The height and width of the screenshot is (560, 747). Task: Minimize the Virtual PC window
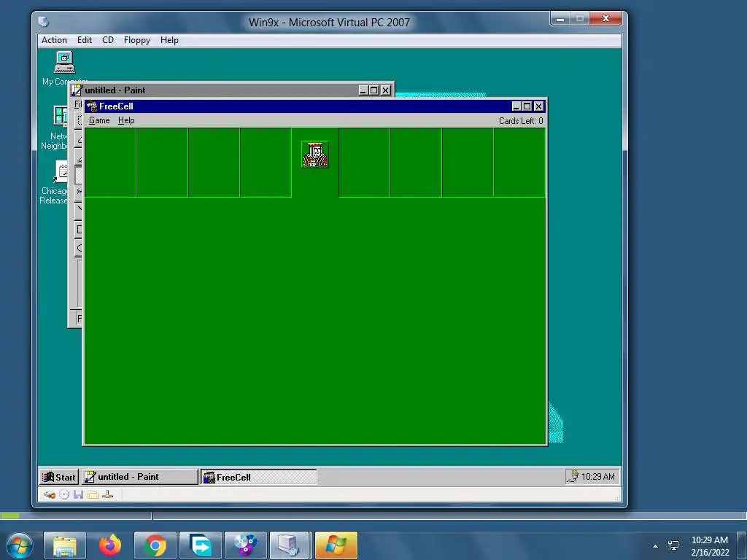coord(560,18)
